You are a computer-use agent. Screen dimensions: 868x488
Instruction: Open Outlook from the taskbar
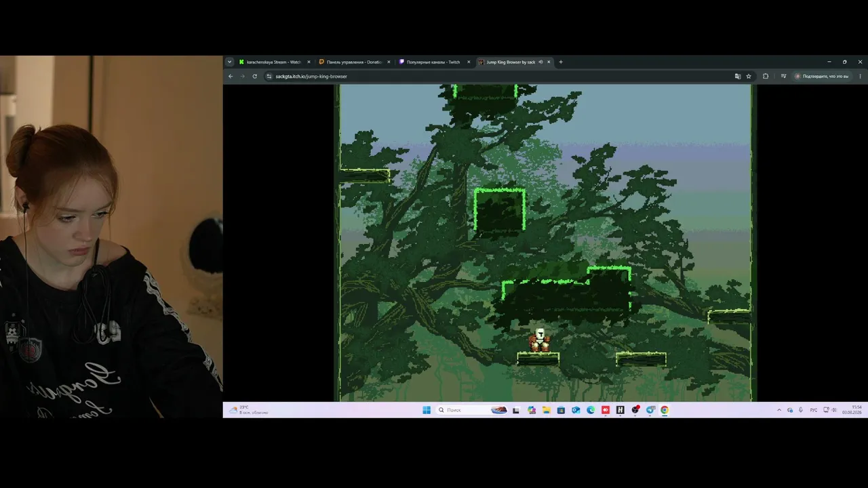click(x=576, y=409)
